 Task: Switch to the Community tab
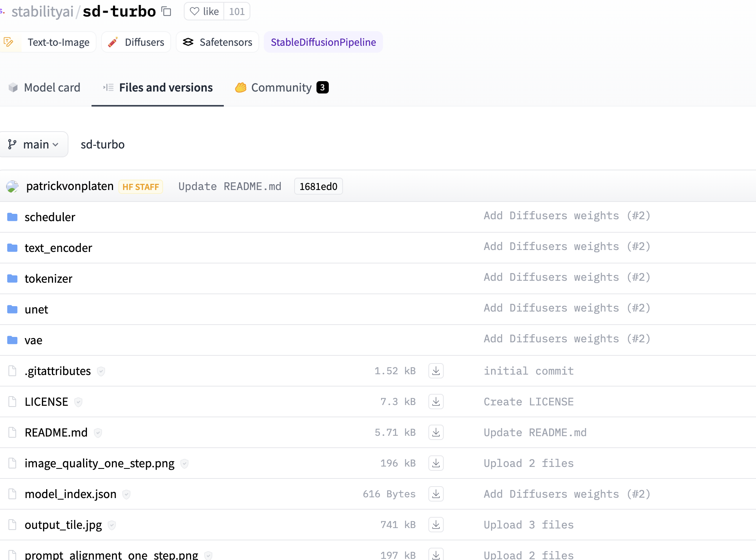[x=282, y=88]
